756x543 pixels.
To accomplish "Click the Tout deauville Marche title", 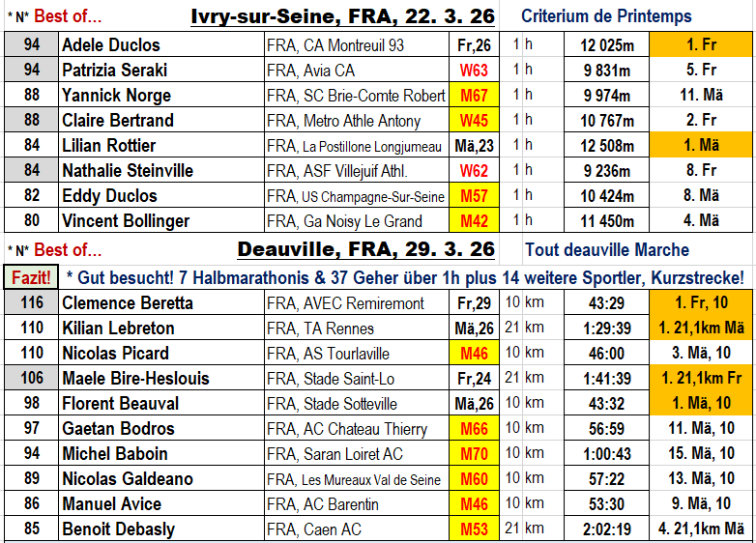I will click(x=607, y=251).
